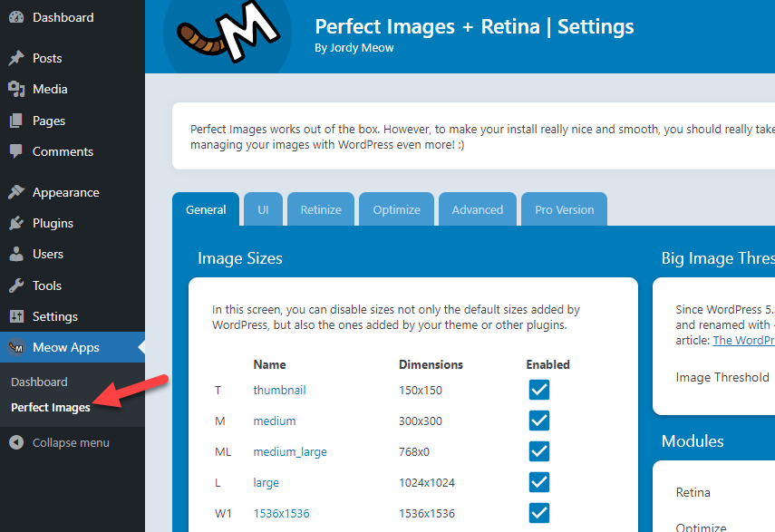
Task: Open the Retinize tab
Action: tap(321, 209)
